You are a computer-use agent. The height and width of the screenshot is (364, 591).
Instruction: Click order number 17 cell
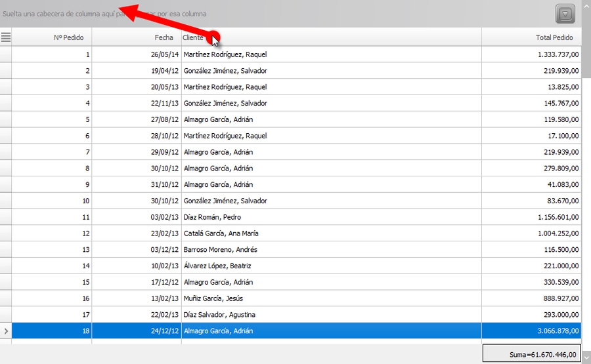pos(51,315)
